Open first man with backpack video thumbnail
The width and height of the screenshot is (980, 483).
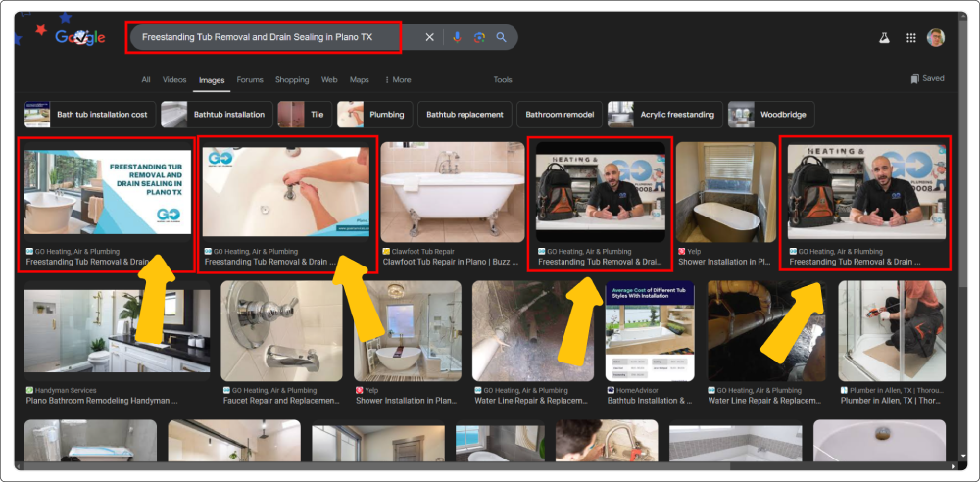pos(601,192)
